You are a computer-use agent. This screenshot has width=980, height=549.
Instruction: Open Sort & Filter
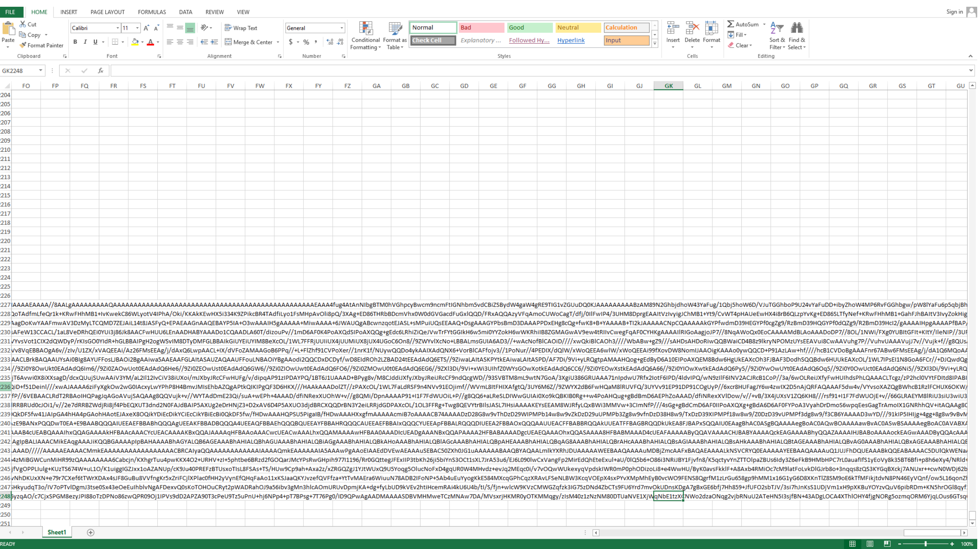pyautogui.click(x=777, y=36)
